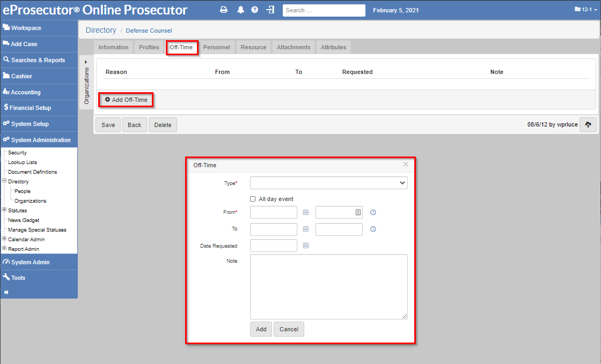
Task: Expand the Statutes tree node
Action: tap(4, 210)
